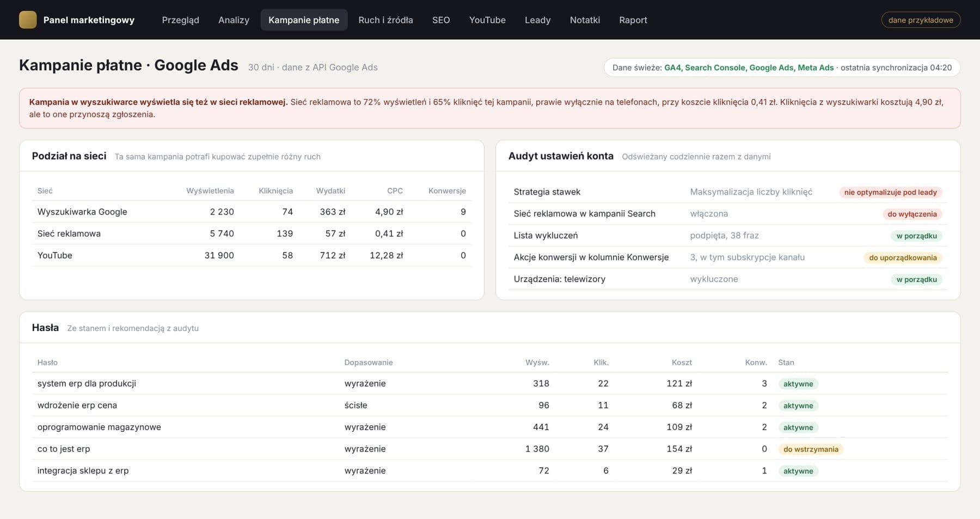
Task: Click 'w porządku' badge for Lista wykluczeń
Action: (x=916, y=236)
